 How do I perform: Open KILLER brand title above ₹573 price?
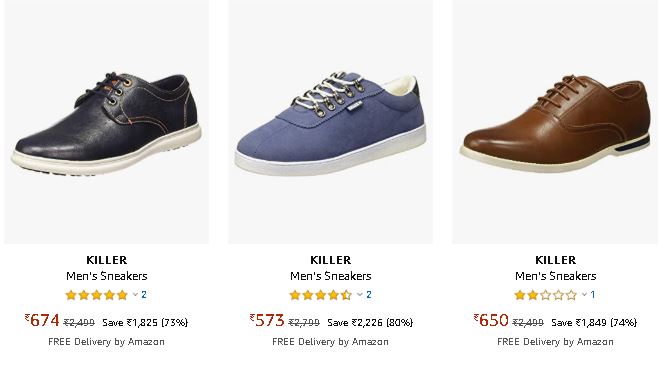pyautogui.click(x=330, y=260)
